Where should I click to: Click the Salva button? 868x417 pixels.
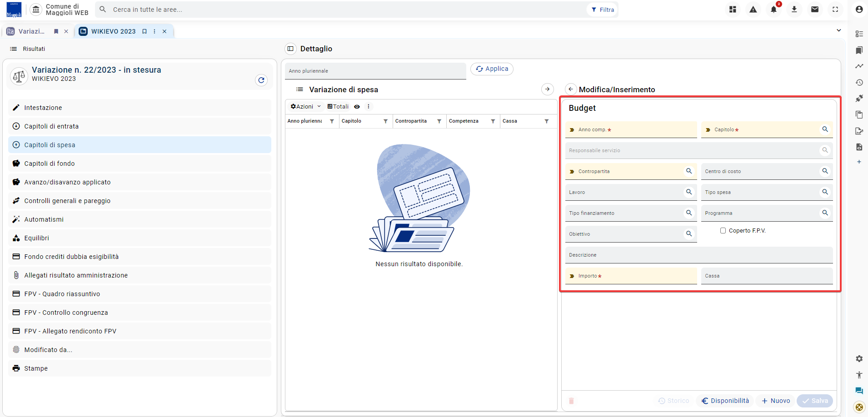tap(815, 401)
